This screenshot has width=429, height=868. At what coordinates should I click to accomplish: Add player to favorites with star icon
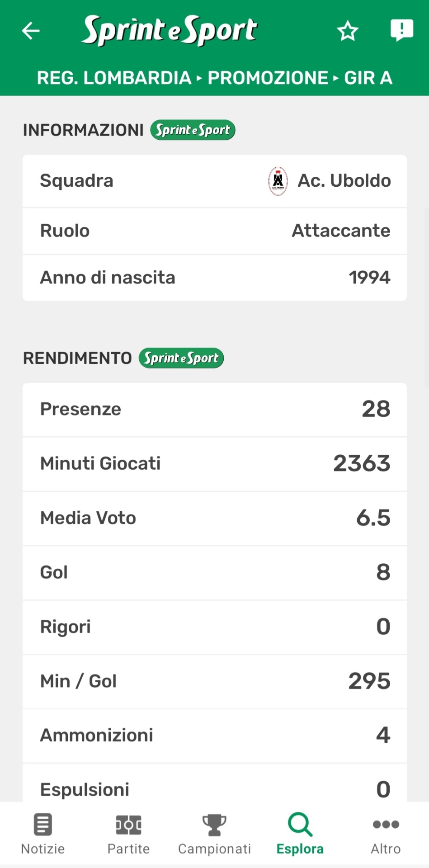pyautogui.click(x=347, y=31)
